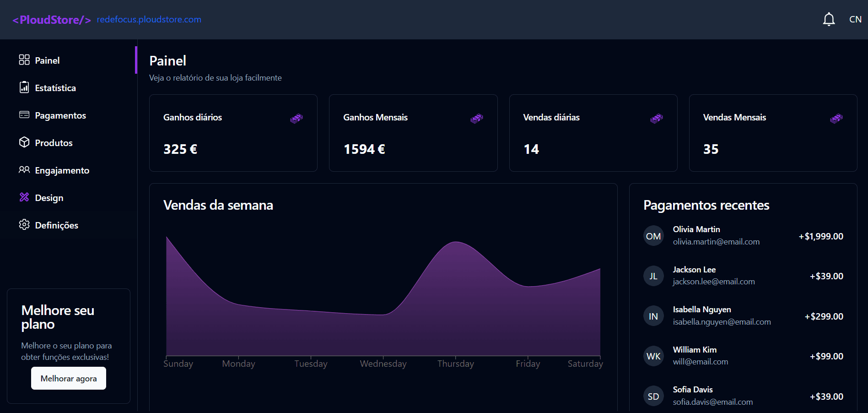Click the +$299.00 payment amount

(x=824, y=316)
